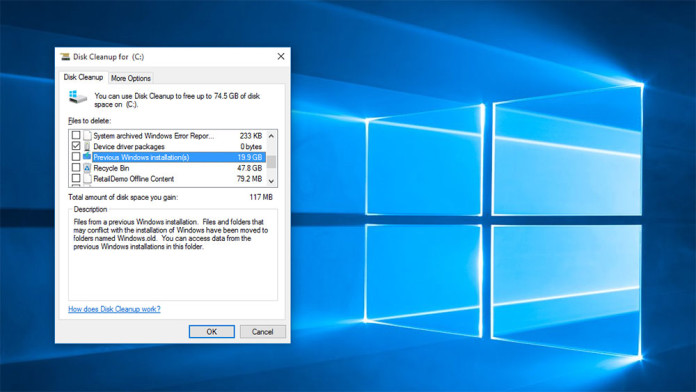Click the System archived Windows Error Report file icon

(87, 135)
